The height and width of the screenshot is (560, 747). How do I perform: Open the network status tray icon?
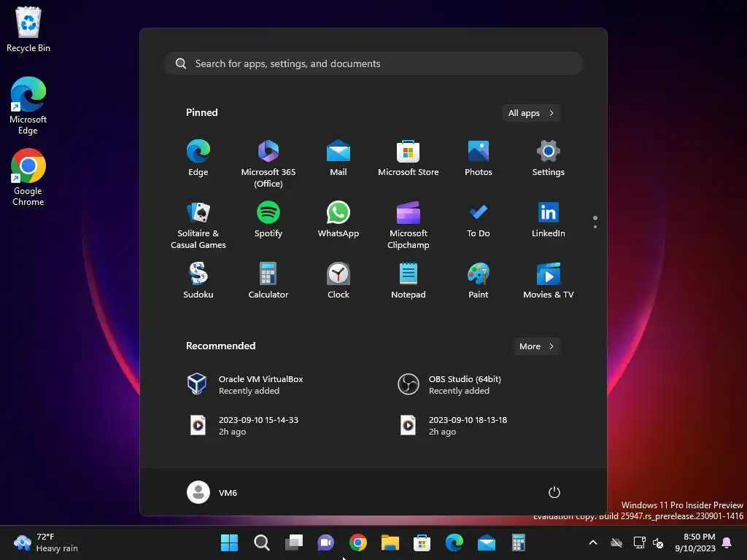[x=639, y=542]
